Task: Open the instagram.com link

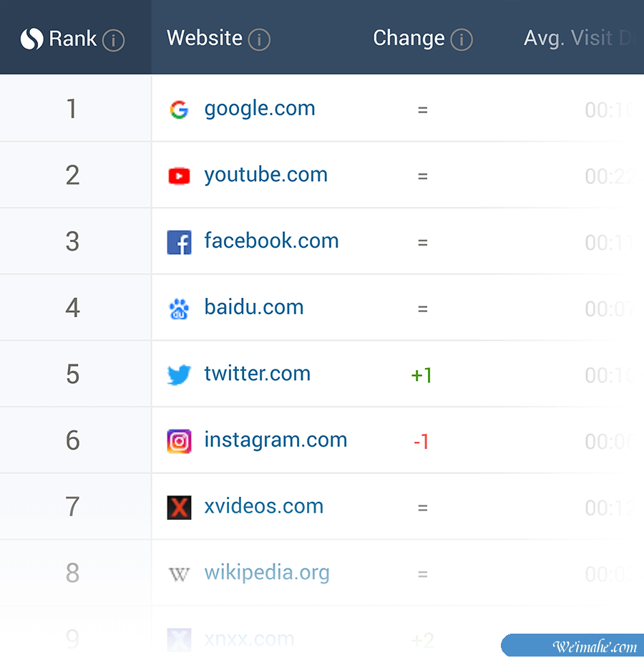Action: (275, 440)
